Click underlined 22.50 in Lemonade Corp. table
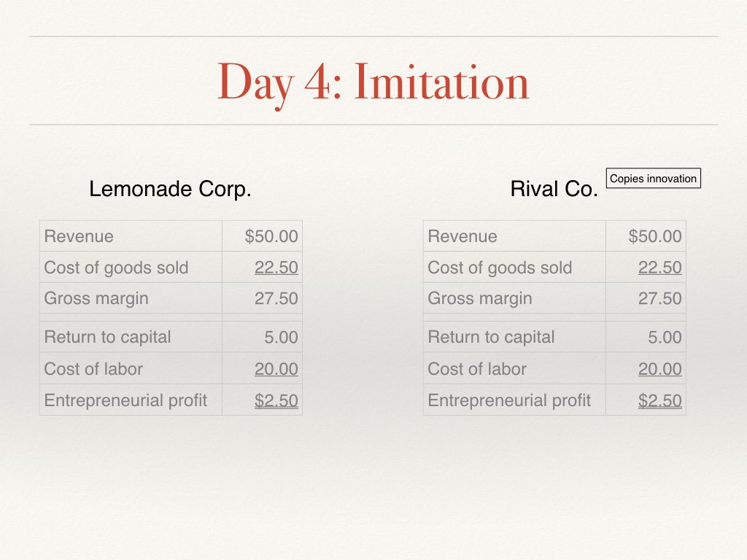This screenshot has height=560, width=747. (276, 268)
